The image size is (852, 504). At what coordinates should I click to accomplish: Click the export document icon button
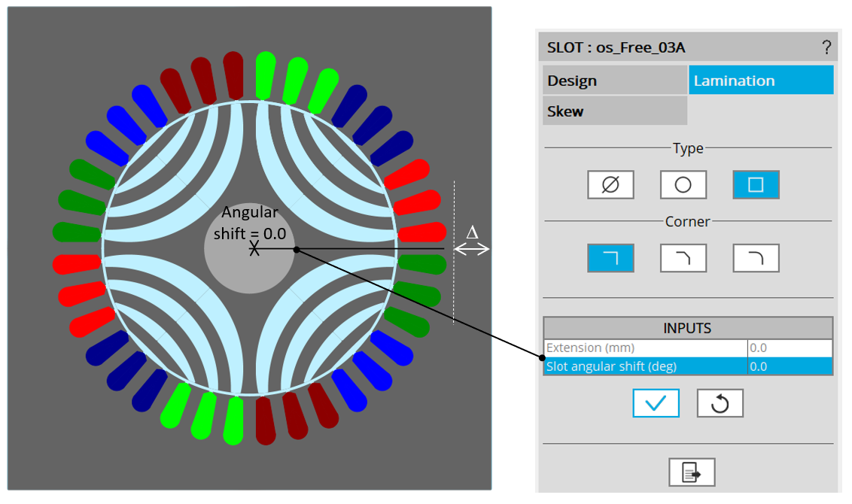691,472
